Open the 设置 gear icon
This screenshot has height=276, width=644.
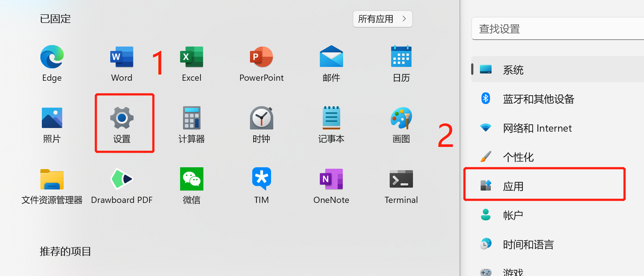(122, 118)
